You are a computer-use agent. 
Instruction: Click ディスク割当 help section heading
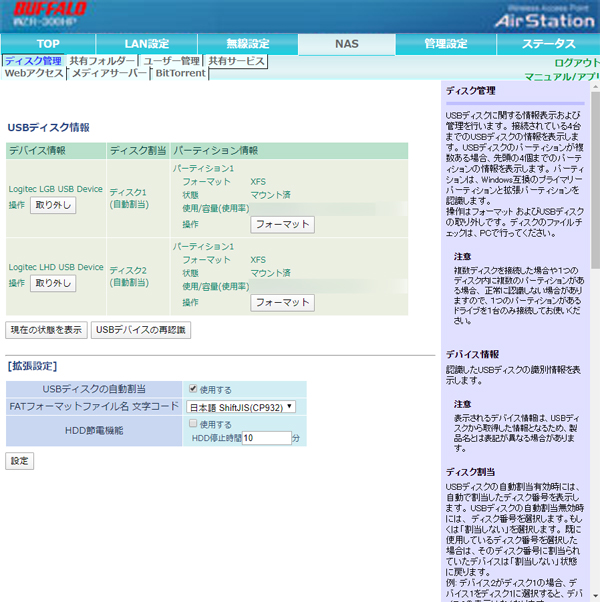coord(471,472)
